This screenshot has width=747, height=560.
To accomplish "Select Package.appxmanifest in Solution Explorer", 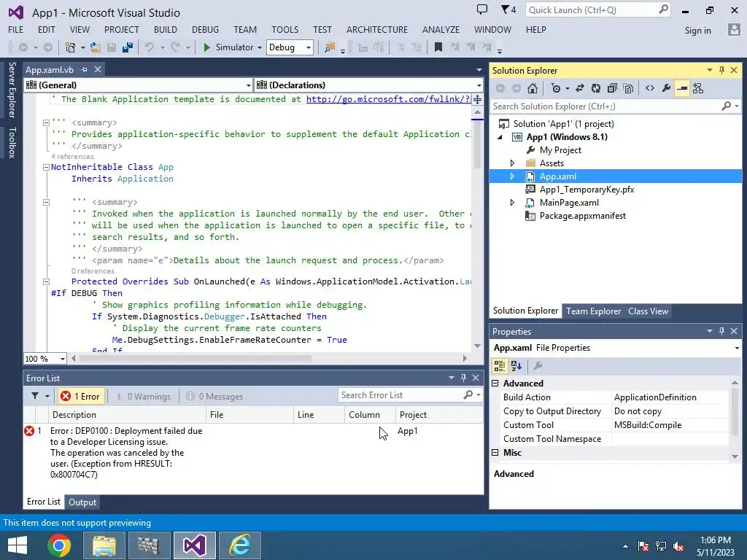I will [x=582, y=216].
